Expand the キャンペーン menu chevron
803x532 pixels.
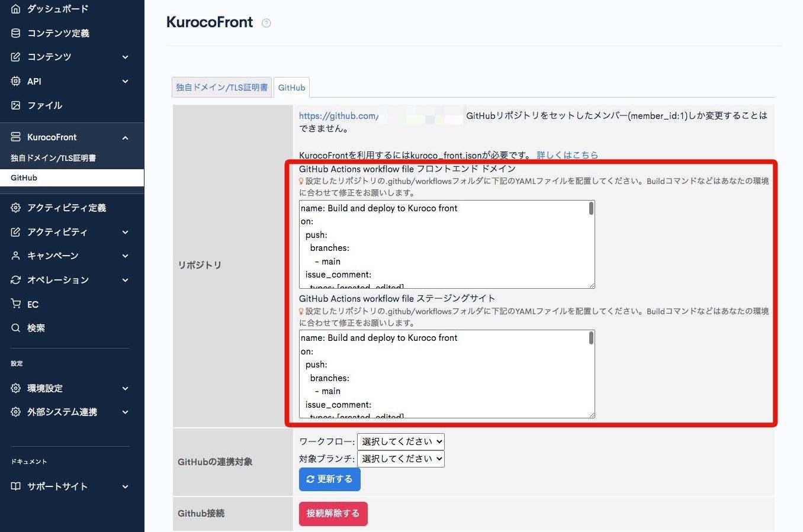(125, 256)
